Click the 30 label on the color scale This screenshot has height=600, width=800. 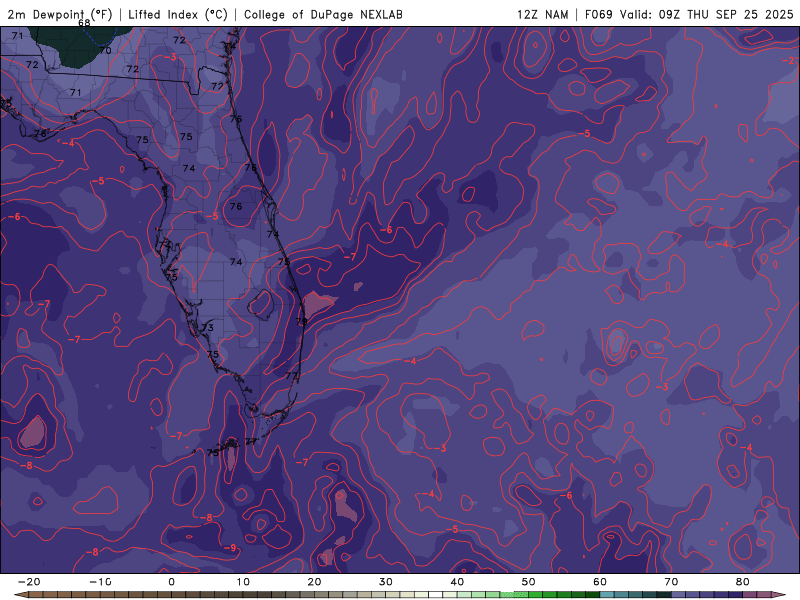386,582
